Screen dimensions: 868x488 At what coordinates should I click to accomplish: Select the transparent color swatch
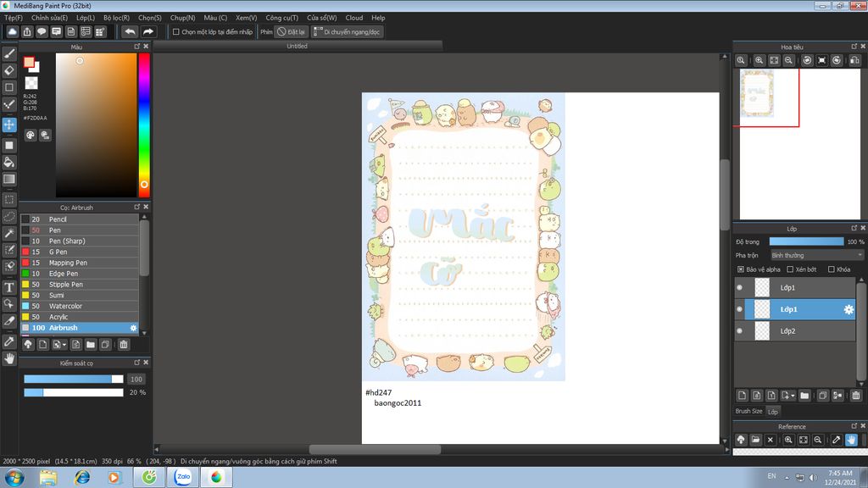tap(31, 83)
